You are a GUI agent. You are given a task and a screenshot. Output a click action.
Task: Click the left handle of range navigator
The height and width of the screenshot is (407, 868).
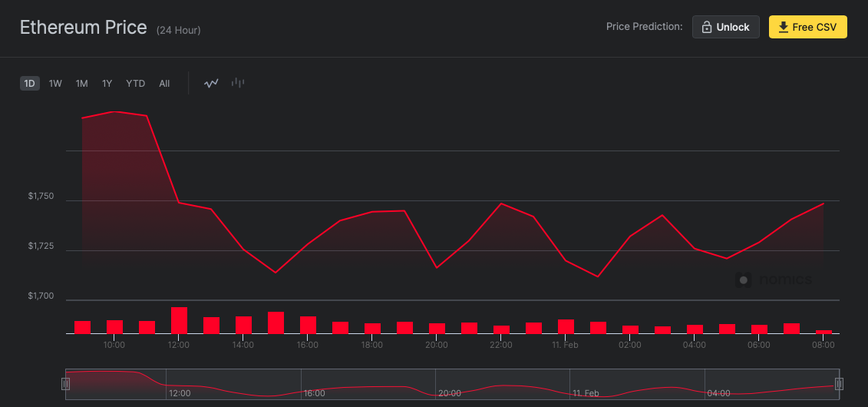66,384
